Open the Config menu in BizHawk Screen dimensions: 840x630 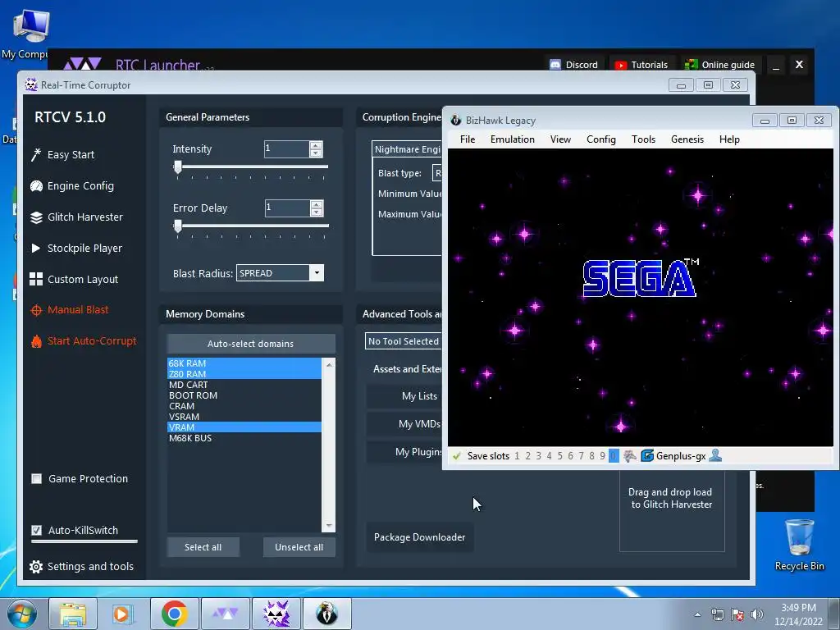[x=601, y=139]
